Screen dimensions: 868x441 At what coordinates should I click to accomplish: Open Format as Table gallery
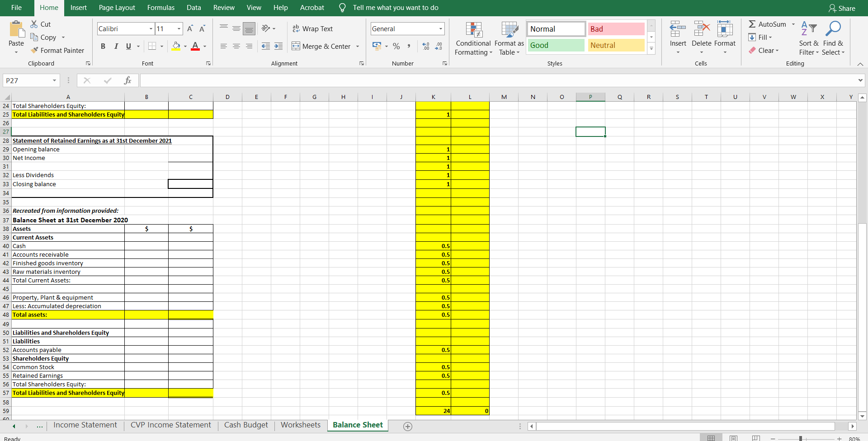click(509, 39)
